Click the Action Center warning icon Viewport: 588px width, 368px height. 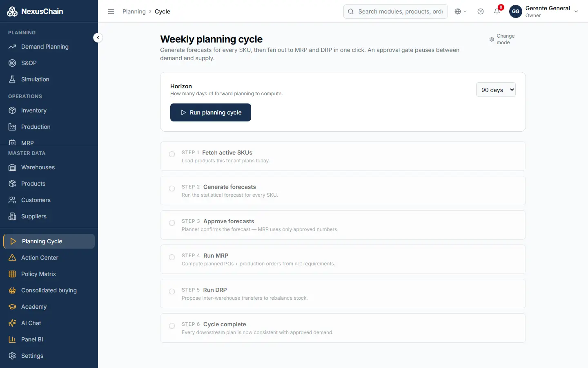click(x=12, y=258)
